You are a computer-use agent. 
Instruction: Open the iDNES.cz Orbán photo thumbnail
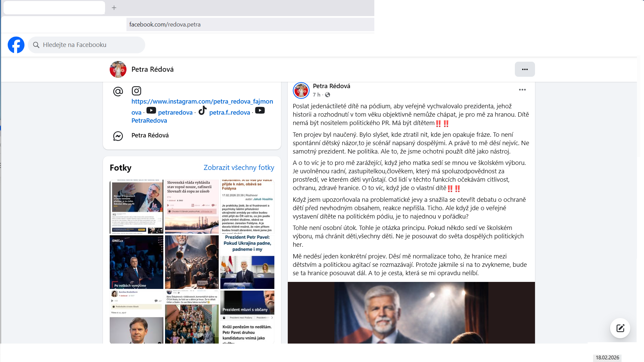point(137,262)
